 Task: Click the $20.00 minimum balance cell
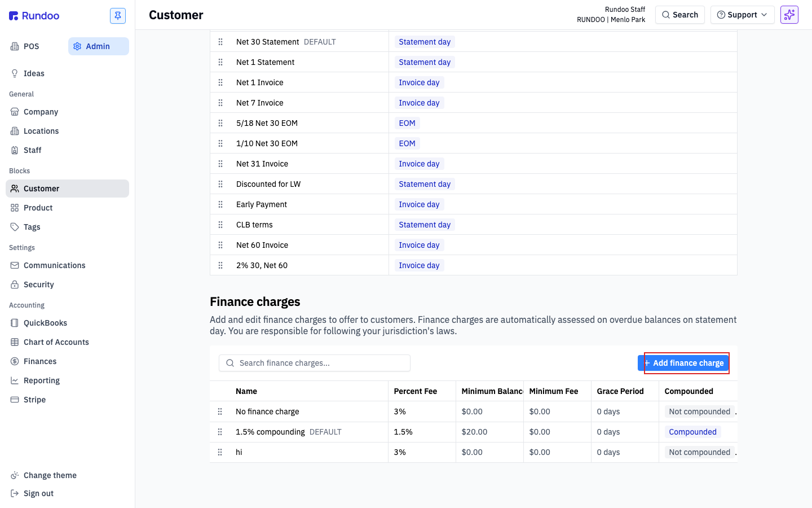click(489, 432)
